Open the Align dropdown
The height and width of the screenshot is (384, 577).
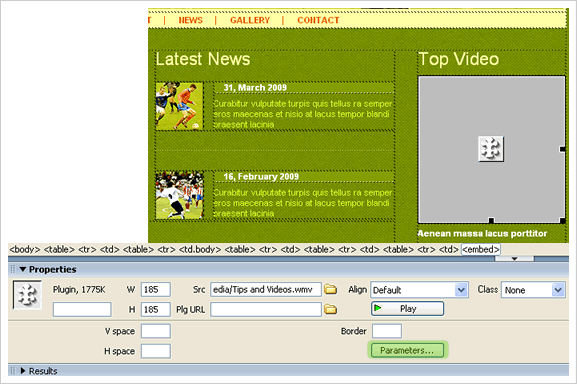461,290
